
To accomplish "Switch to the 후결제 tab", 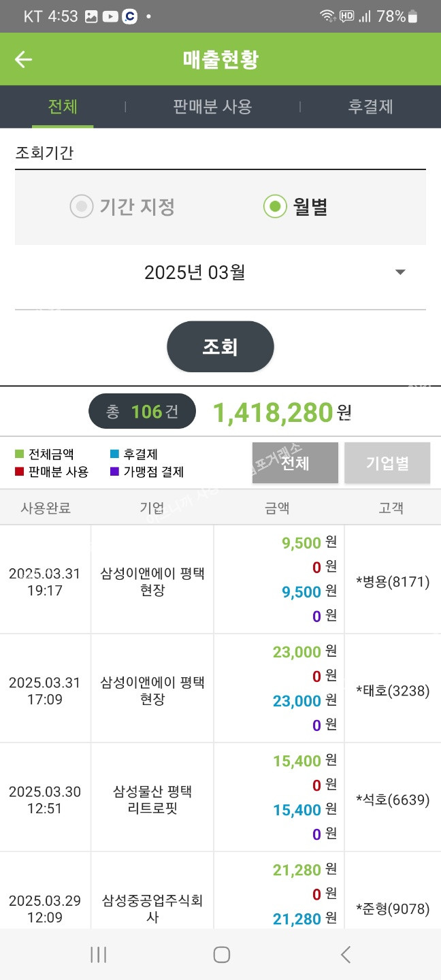I will coord(370,107).
